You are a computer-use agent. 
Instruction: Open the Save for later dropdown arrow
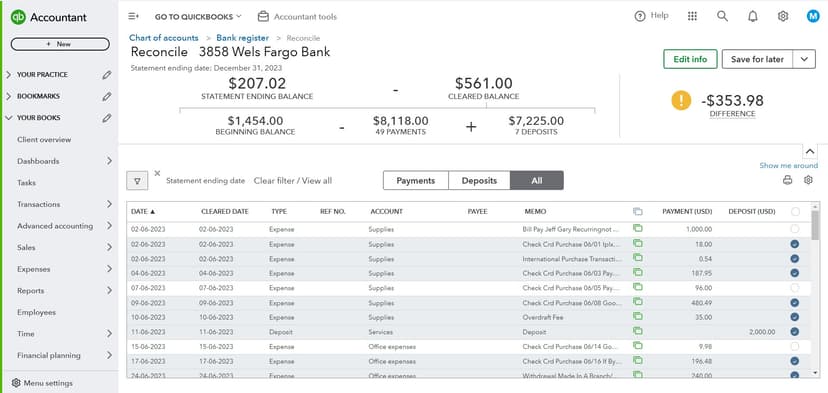pos(804,59)
